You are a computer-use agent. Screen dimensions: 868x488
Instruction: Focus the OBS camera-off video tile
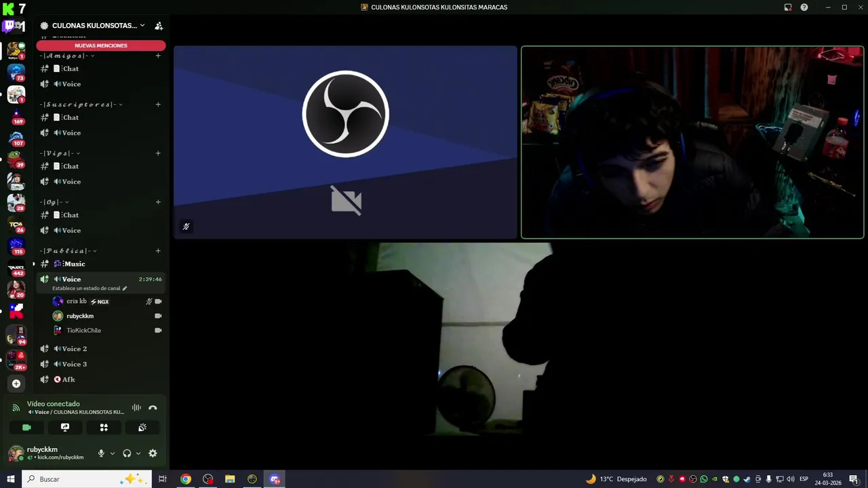click(x=345, y=142)
